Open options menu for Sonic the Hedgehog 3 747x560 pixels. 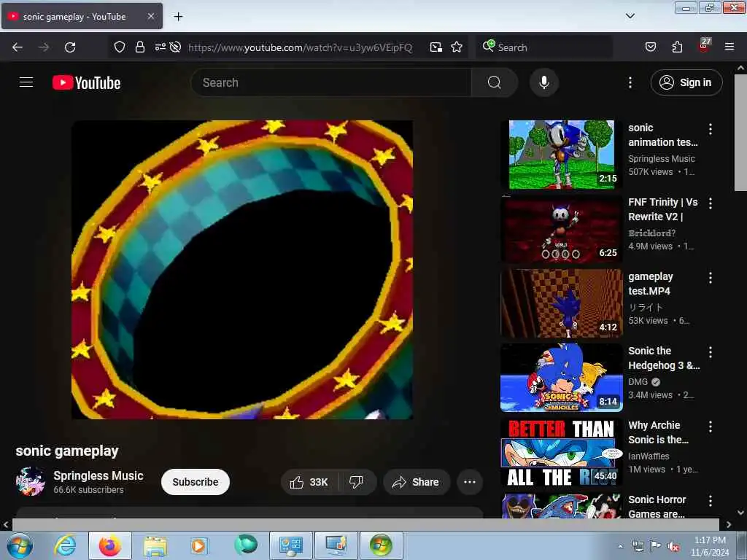[x=711, y=352]
